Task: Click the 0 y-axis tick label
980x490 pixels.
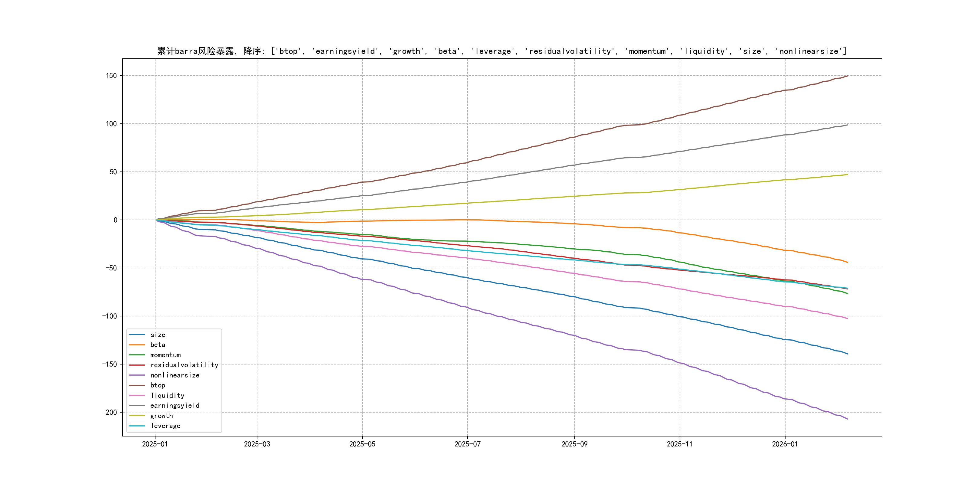Action: (115, 220)
